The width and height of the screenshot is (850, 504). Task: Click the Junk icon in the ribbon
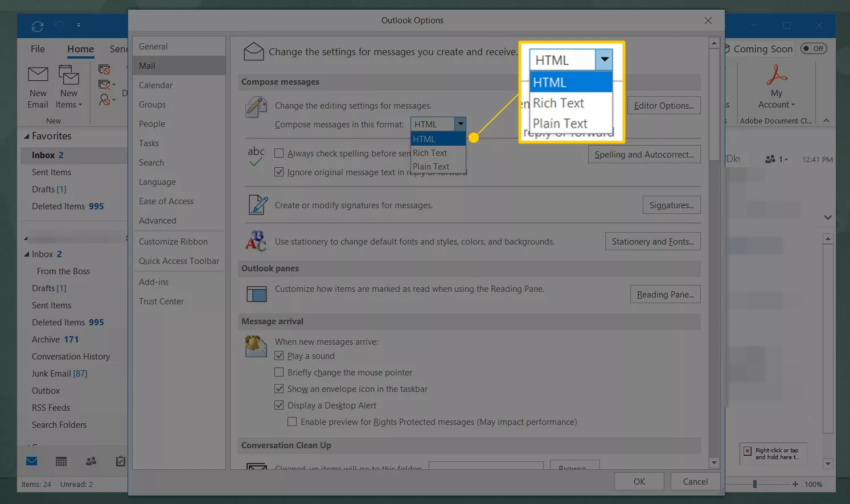point(105,100)
